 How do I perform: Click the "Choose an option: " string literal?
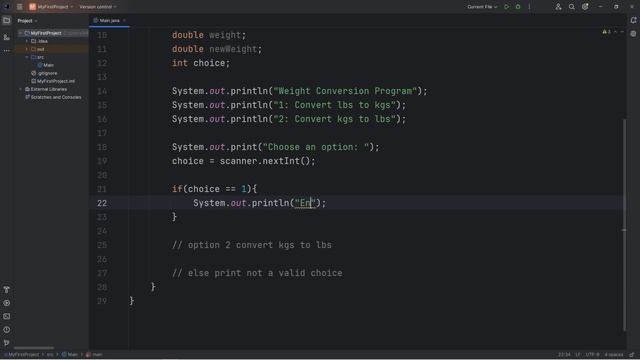point(316,147)
